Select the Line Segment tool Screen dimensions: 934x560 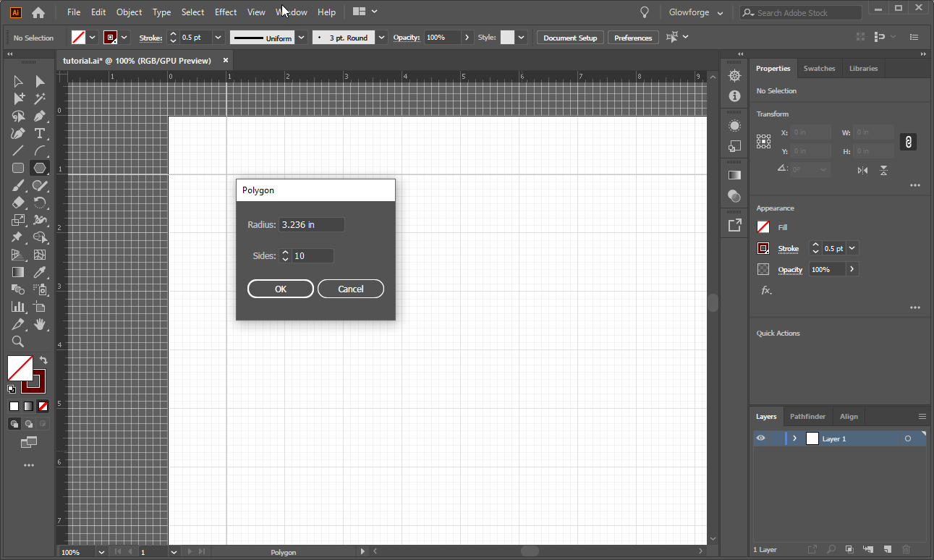[18, 150]
